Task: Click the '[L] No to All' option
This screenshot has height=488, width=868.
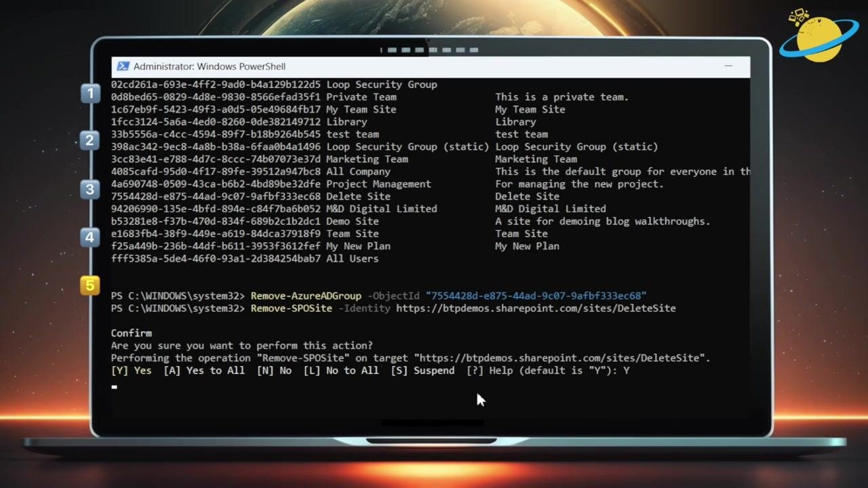Action: pyautogui.click(x=341, y=370)
